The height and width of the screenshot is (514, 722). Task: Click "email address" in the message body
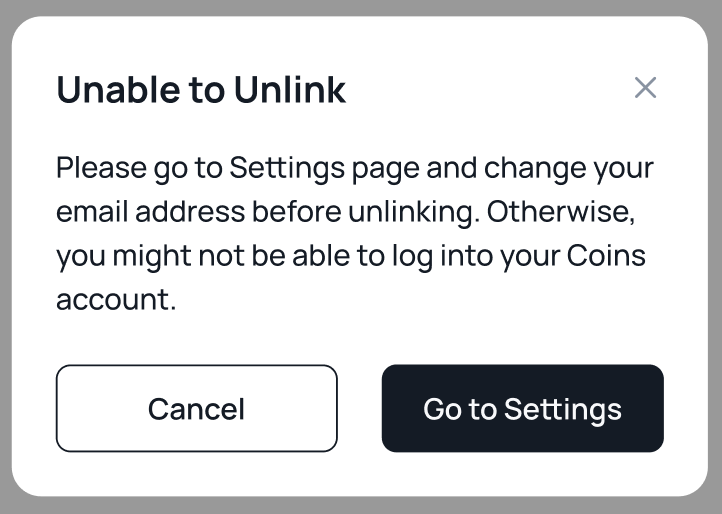150,212
